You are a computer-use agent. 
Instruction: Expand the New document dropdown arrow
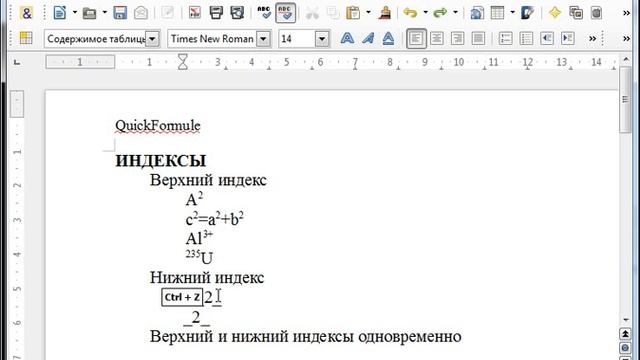click(75, 13)
